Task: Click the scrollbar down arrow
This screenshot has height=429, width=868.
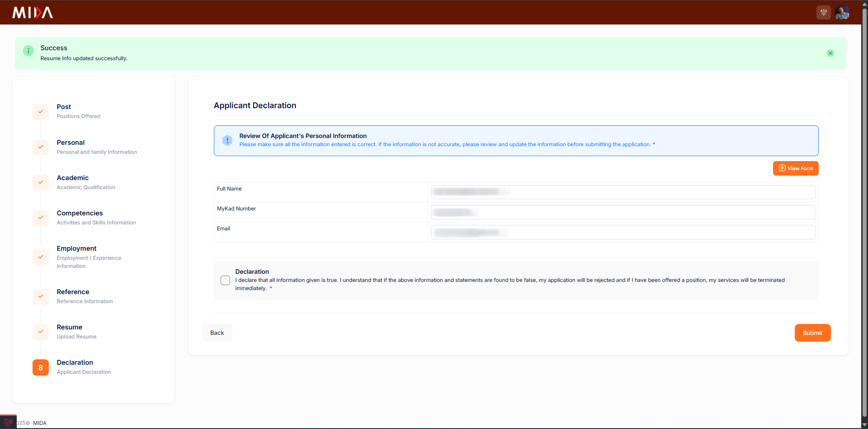Action: point(864,425)
